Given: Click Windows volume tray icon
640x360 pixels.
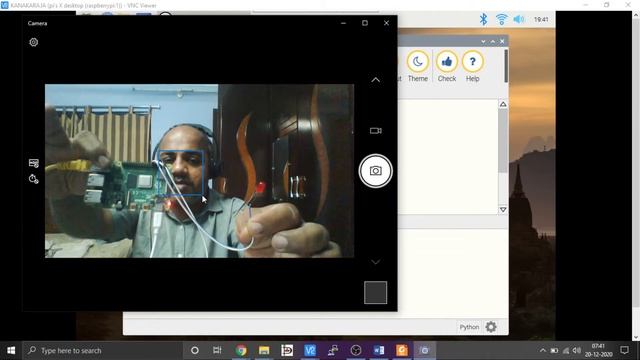Looking at the screenshot, I should click(x=577, y=350).
